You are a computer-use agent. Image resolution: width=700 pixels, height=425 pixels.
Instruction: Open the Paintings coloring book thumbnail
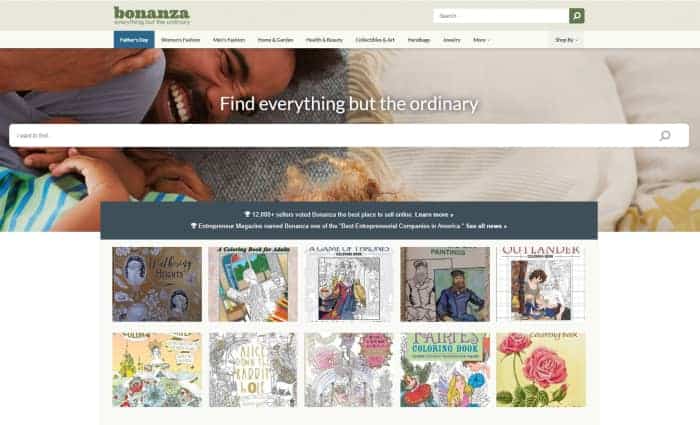point(445,284)
